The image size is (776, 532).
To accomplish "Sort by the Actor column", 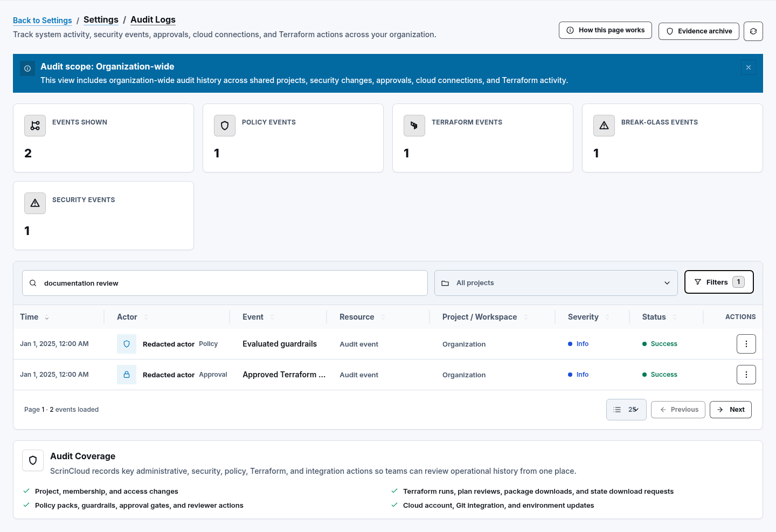I will (133, 317).
